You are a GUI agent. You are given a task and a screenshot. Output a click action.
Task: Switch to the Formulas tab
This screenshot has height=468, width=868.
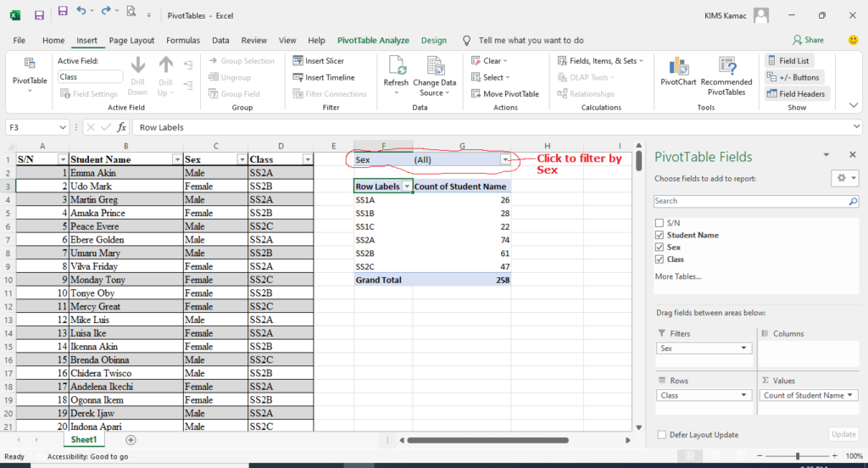tap(183, 41)
